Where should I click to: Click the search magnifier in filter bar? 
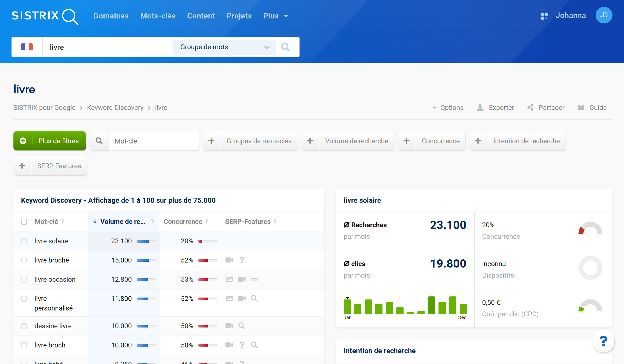(x=99, y=141)
